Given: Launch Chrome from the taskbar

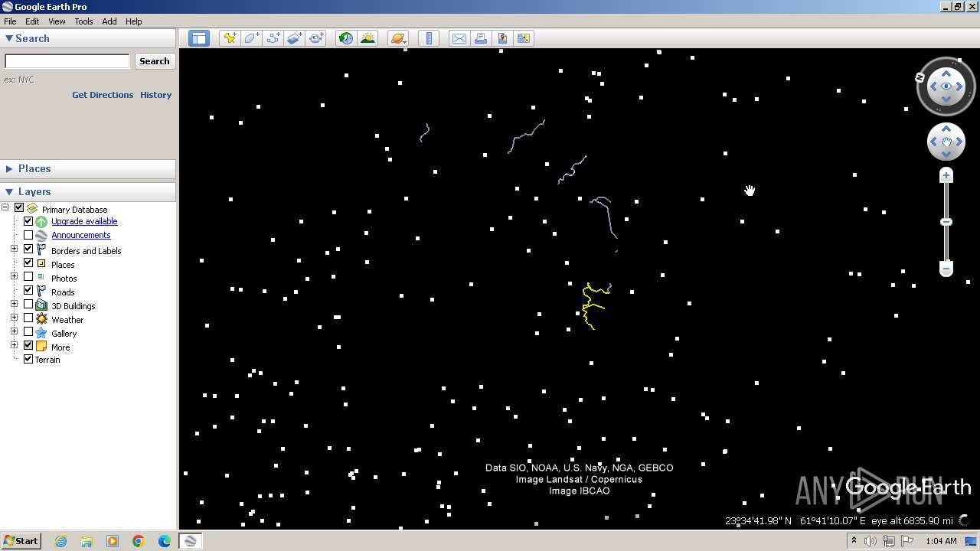Looking at the screenshot, I should [139, 541].
